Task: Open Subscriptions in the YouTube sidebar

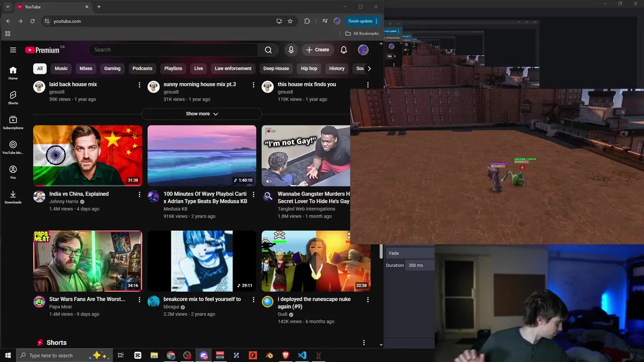Action: pos(13,123)
